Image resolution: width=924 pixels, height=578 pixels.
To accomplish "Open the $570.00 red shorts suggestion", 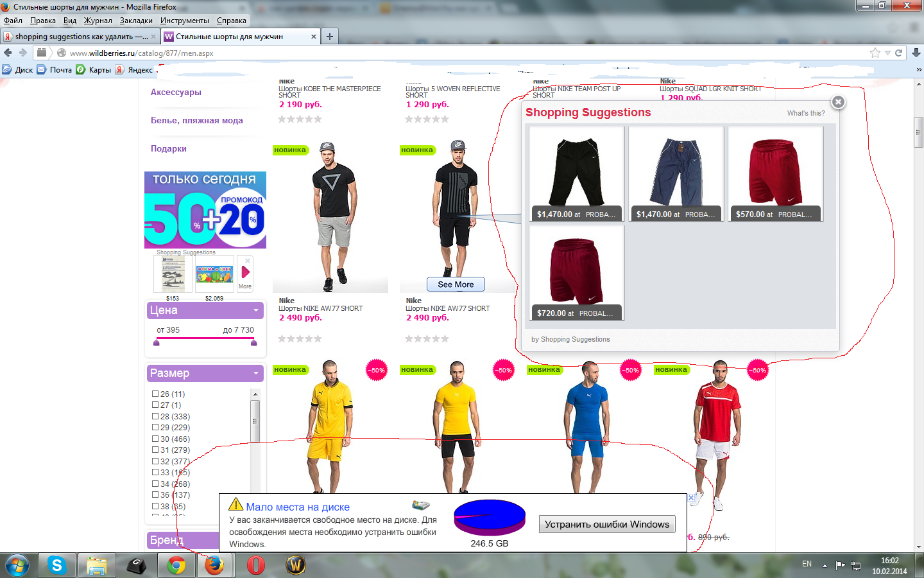I will coord(776,173).
